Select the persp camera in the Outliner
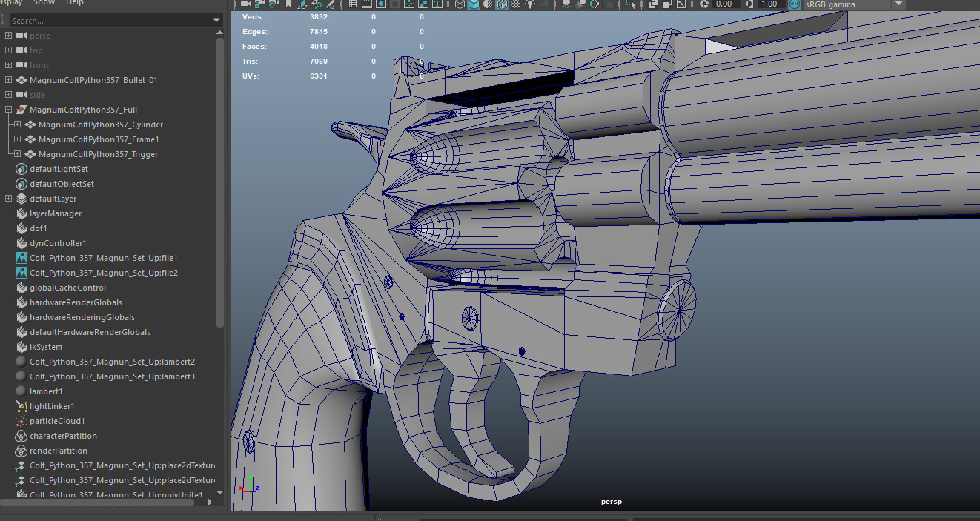The height and width of the screenshot is (521, 980). [42, 35]
